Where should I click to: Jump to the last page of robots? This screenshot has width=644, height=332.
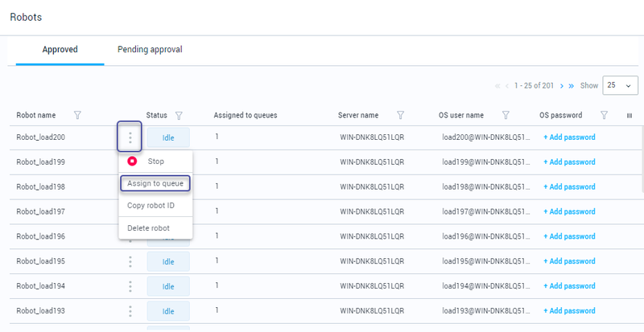click(x=572, y=85)
